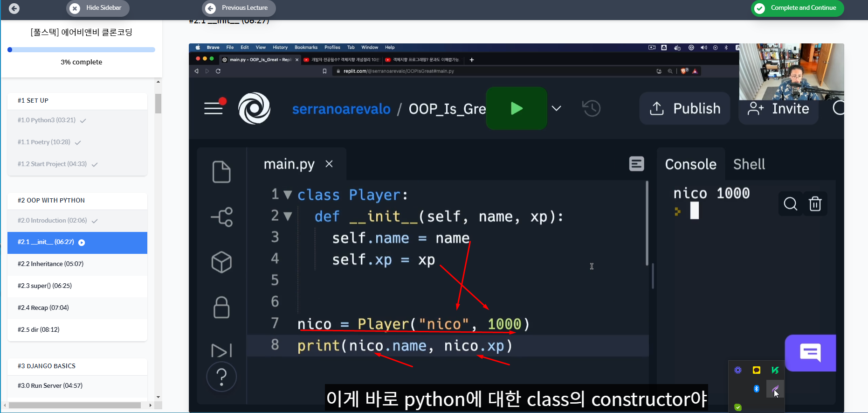Viewport: 868px width, 413px height.
Task: Switch to the Shell tab
Action: tap(749, 164)
